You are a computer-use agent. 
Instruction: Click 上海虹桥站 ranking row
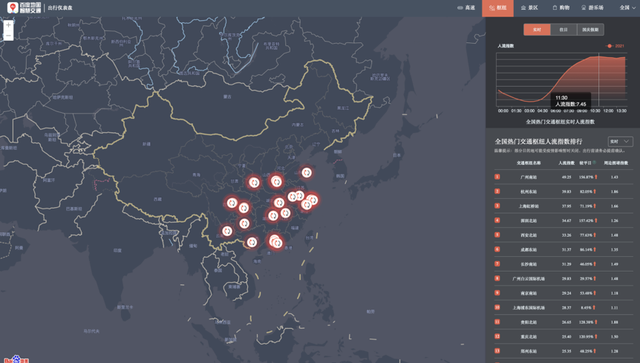pos(563,206)
